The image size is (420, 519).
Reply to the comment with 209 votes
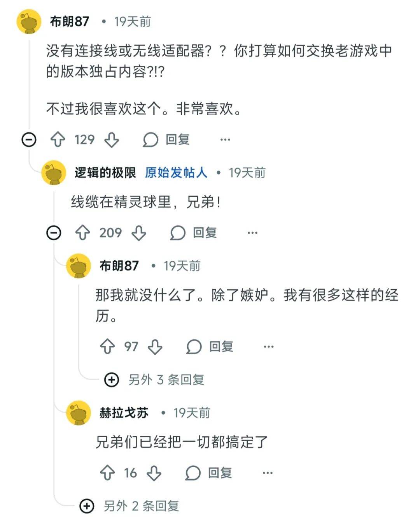[193, 233]
